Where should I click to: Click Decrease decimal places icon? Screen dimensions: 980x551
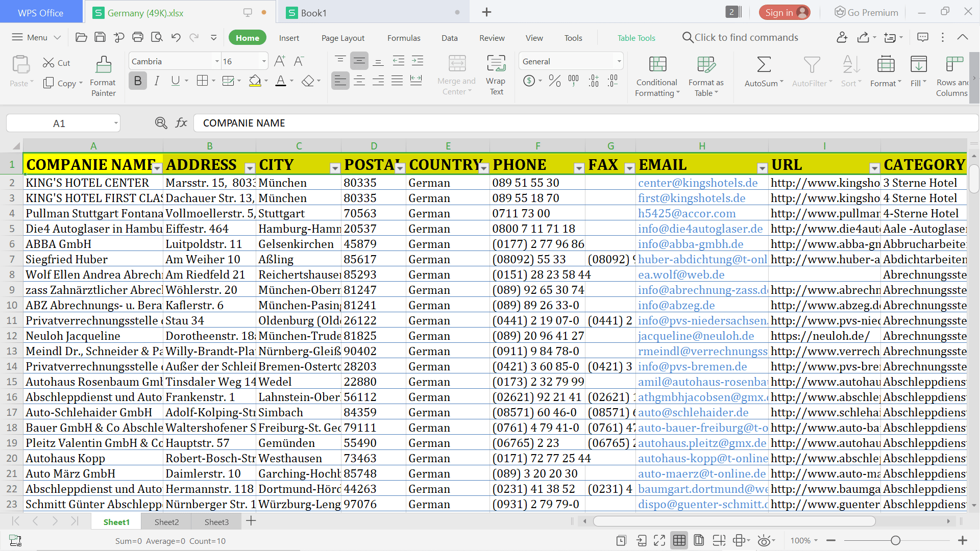612,81
